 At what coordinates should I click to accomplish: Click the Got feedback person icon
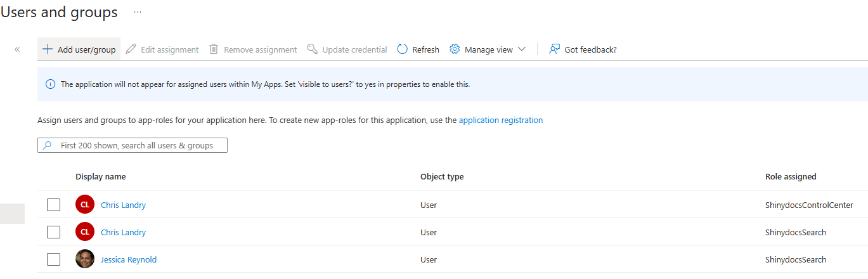pyautogui.click(x=555, y=49)
